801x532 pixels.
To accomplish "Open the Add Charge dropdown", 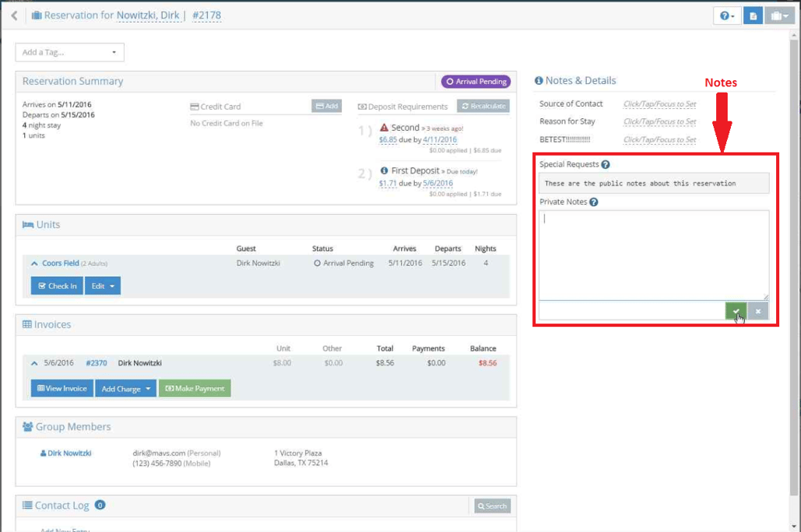I will 125,388.
